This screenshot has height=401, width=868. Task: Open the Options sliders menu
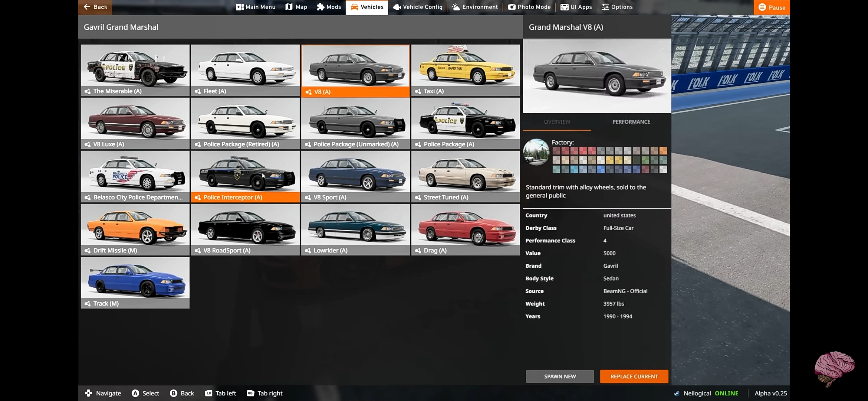pos(617,7)
